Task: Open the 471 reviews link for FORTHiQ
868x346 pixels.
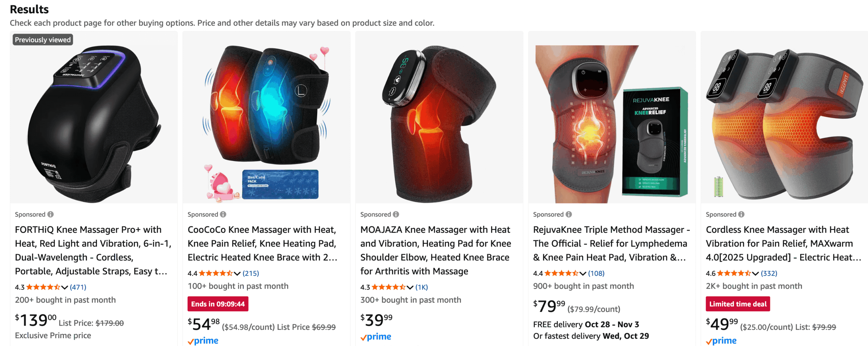Action: point(78,287)
